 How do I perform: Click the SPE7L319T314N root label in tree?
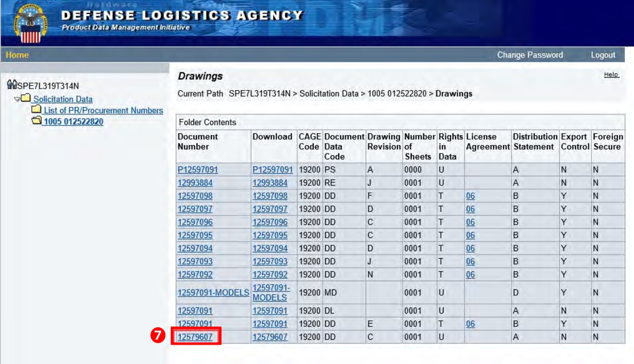click(48, 86)
